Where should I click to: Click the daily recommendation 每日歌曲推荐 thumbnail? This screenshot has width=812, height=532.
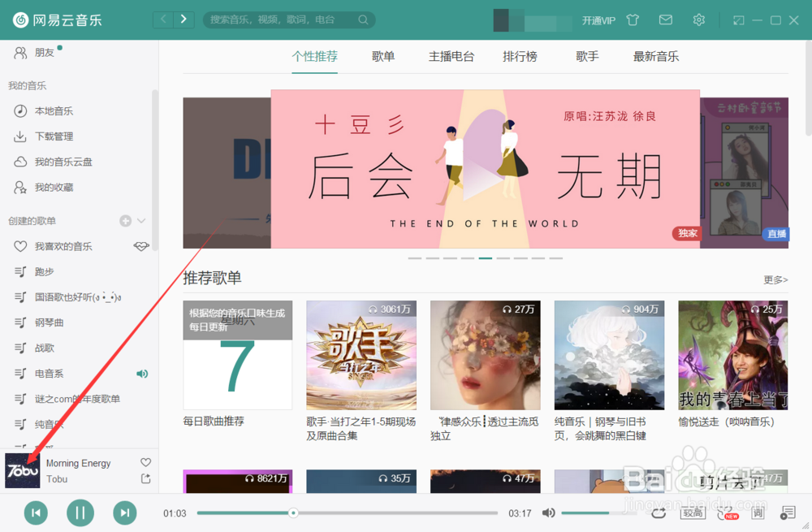coord(237,355)
